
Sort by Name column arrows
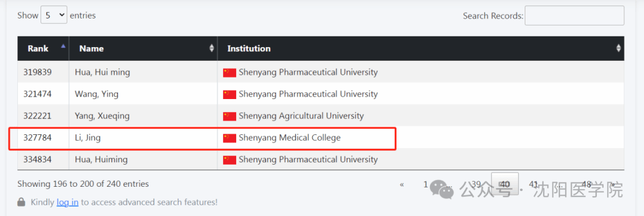click(212, 48)
